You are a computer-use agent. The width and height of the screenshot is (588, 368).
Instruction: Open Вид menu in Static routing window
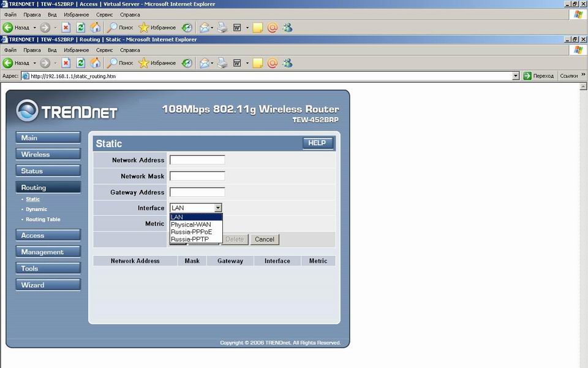click(x=52, y=50)
